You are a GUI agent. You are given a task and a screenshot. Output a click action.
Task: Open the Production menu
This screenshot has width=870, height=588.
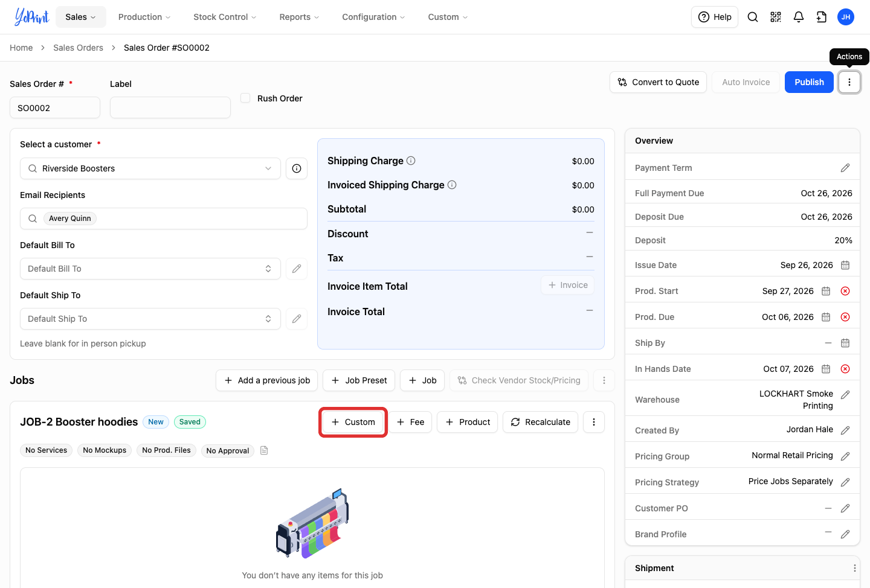[144, 17]
